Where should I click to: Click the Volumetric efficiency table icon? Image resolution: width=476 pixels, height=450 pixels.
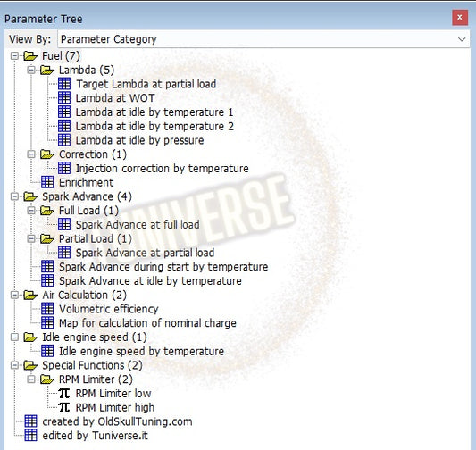[x=47, y=309]
